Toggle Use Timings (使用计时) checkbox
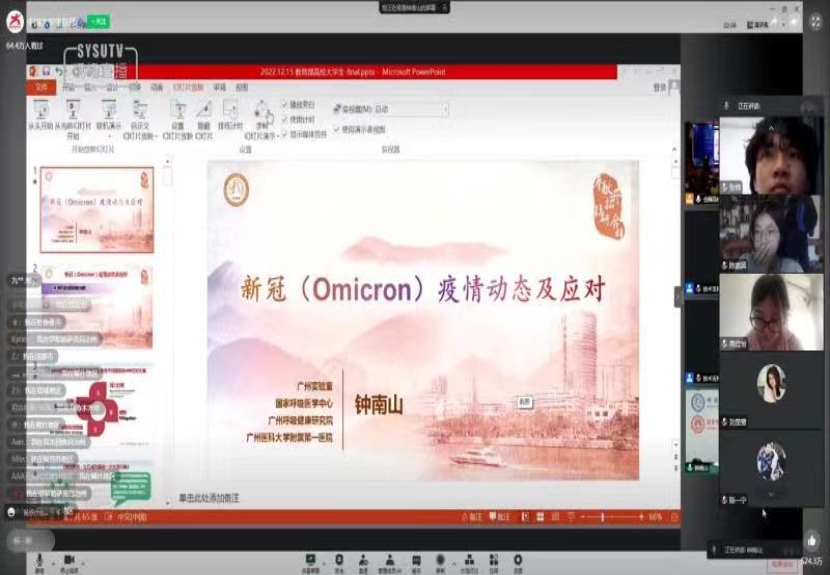Viewport: 830px width, 575px height. click(x=285, y=119)
